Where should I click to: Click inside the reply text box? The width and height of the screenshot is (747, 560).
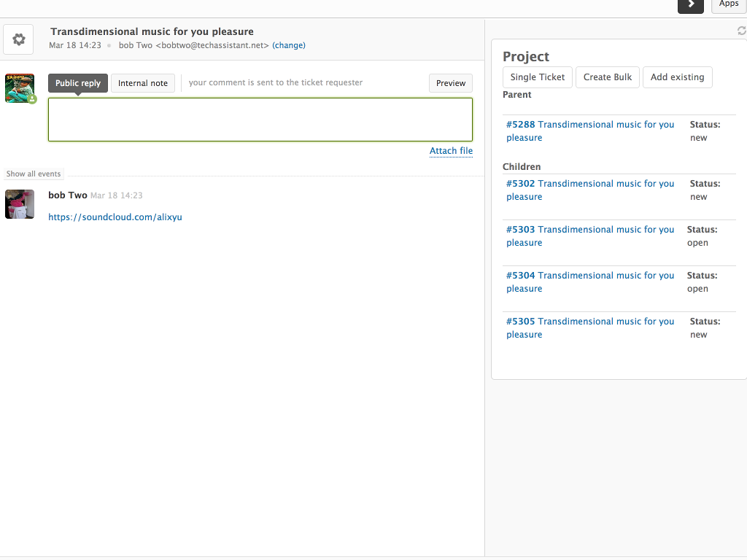[260, 119]
